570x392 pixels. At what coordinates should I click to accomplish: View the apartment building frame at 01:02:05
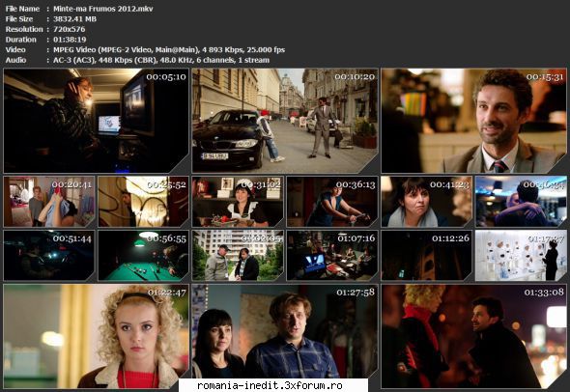[238, 256]
